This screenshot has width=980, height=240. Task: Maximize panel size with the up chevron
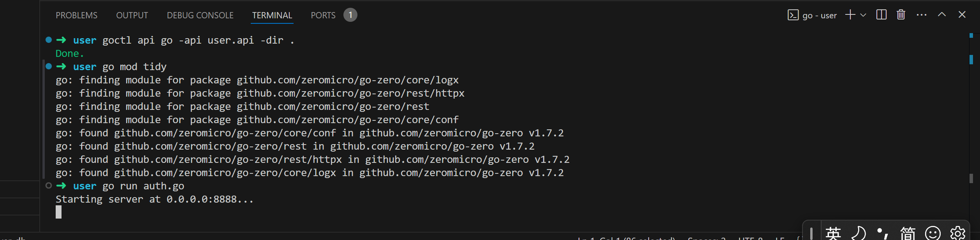[942, 15]
